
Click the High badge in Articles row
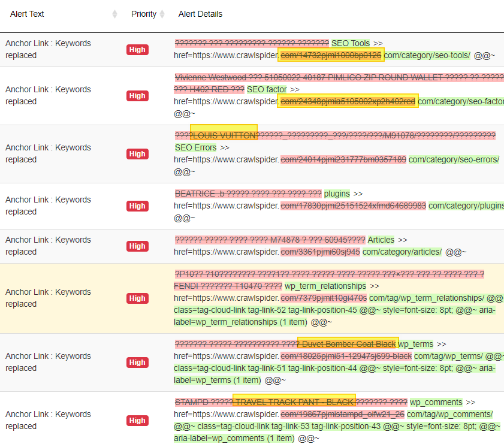pos(137,246)
